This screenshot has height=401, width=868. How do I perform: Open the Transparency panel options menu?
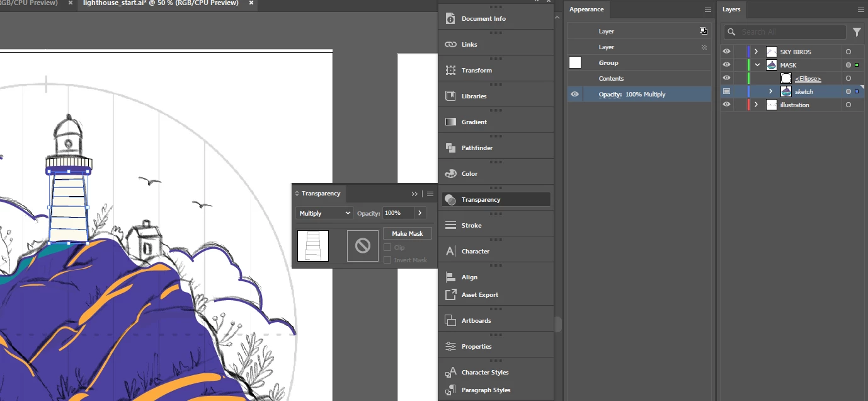[430, 194]
